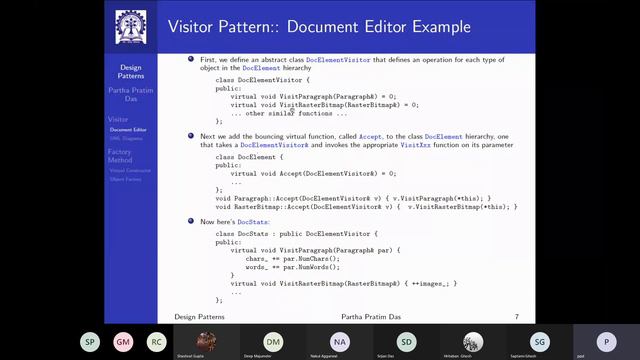The height and width of the screenshot is (360, 640).
Task: Open Object Factory subsection in sidebar
Action: pos(125,179)
